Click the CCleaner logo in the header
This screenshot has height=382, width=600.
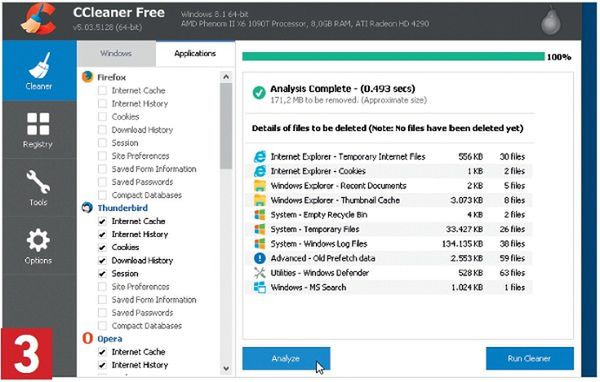[x=39, y=19]
